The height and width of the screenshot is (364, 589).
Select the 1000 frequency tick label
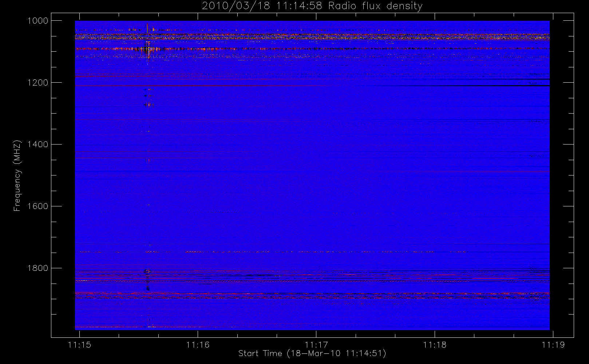click(38, 21)
